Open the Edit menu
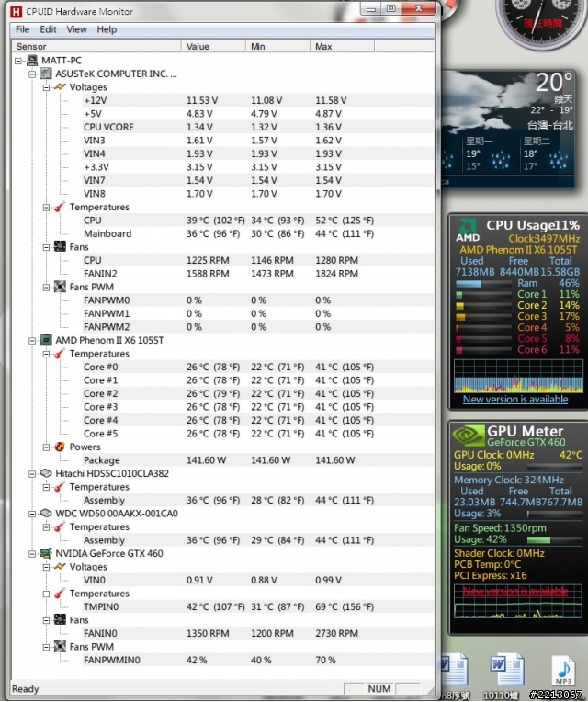The width and height of the screenshot is (588, 702). click(x=48, y=29)
